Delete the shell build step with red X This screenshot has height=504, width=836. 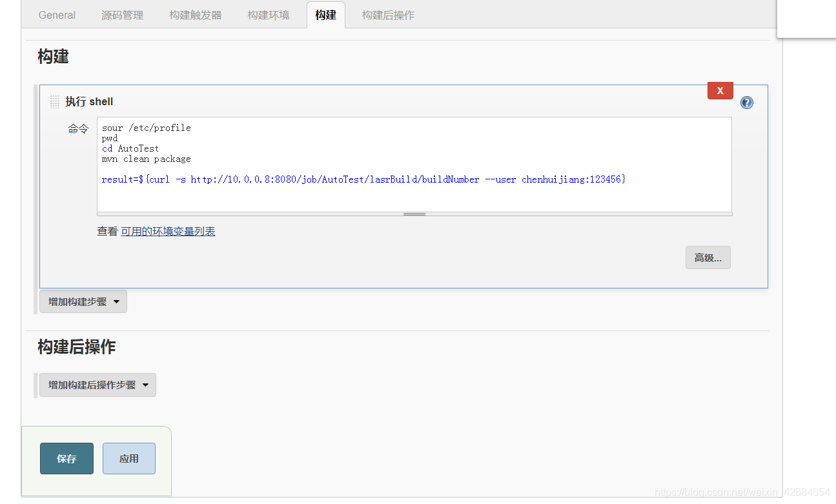(x=720, y=91)
